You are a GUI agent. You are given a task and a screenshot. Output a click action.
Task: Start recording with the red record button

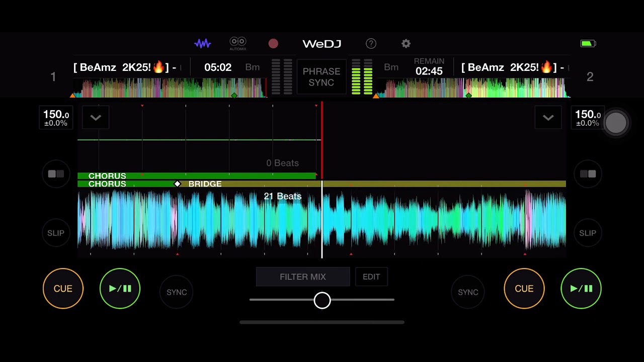pos(273,44)
